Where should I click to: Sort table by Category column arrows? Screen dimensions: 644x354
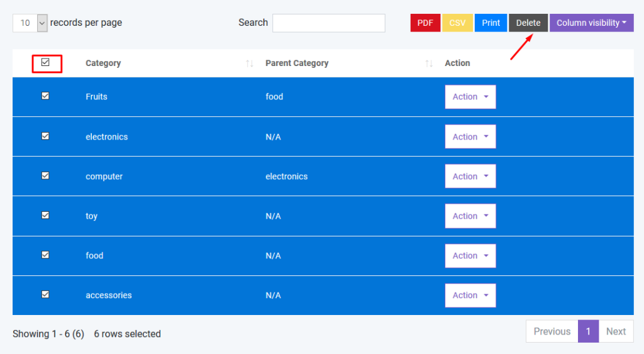(250, 64)
